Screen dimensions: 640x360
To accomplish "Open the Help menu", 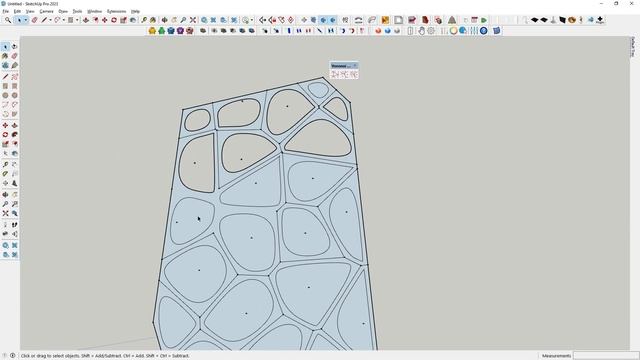I will point(135,11).
